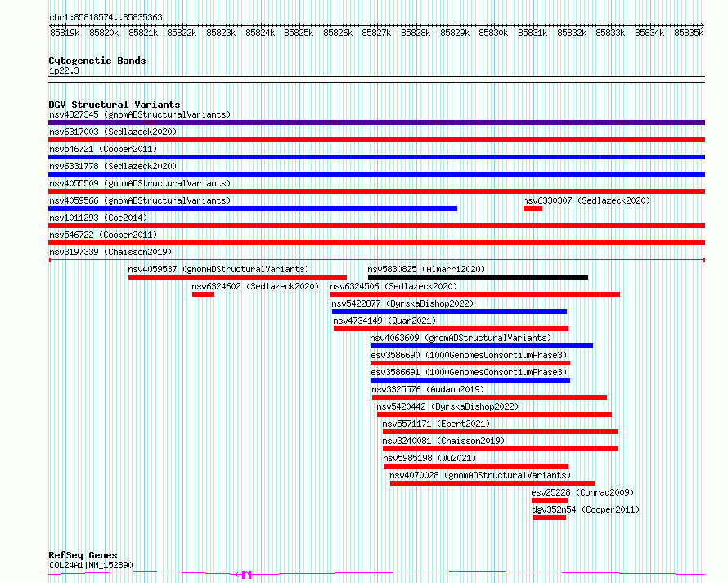The image size is (728, 583).
Task: Open variant nsv546721 (Cooper2011)
Action: [x=103, y=149]
